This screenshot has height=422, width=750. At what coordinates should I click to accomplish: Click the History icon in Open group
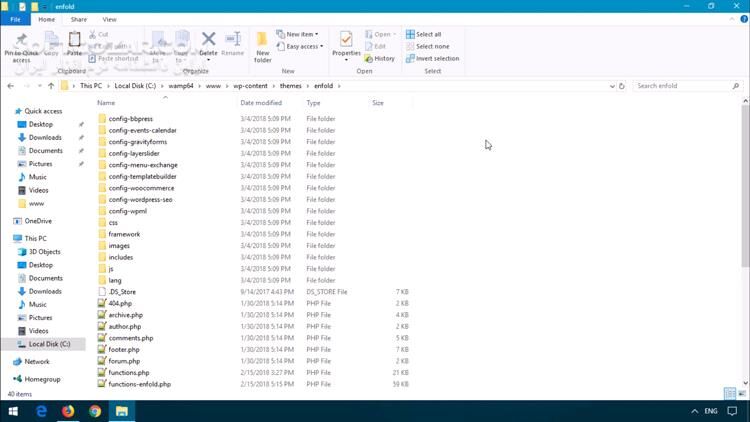click(380, 59)
